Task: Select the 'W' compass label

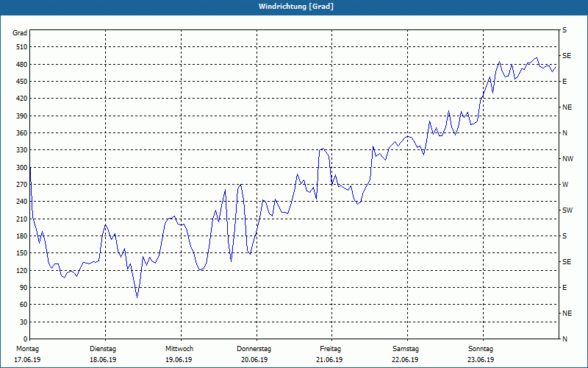Action: tap(565, 185)
